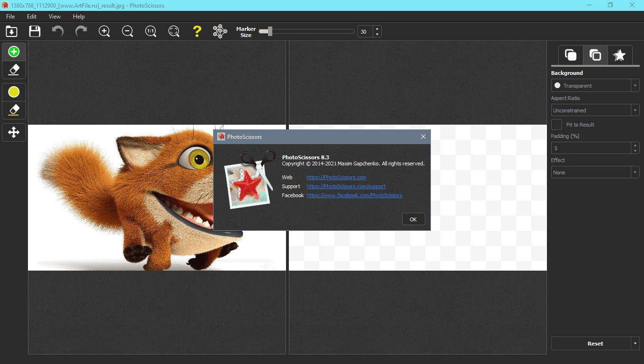644x364 pixels.
Task: Click the Padding percent input field
Action: 591,148
